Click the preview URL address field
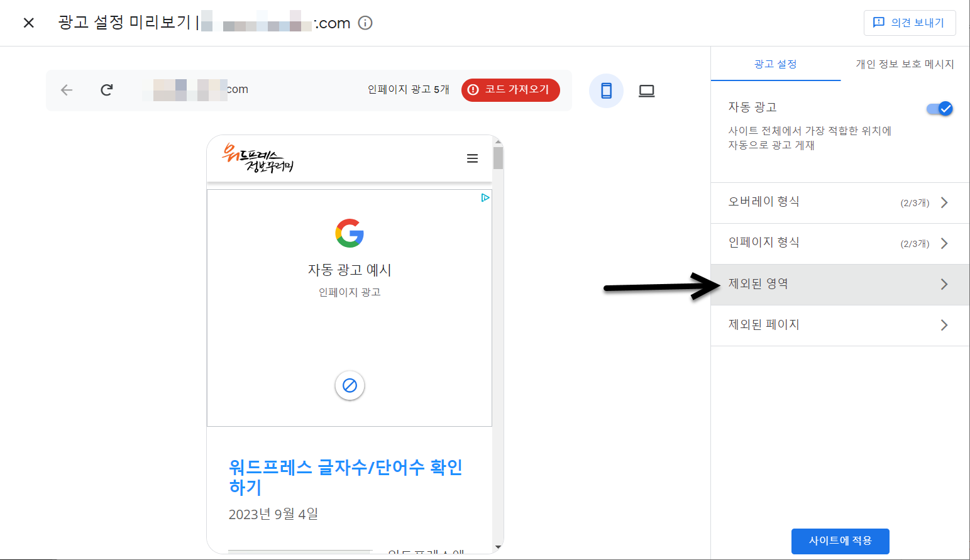 [x=196, y=90]
